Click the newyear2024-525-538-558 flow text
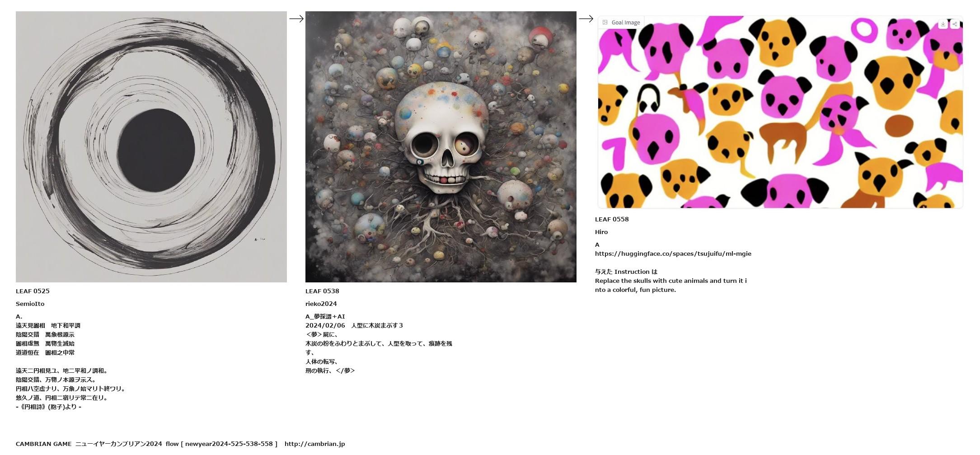This screenshot has height=455, width=980. [x=229, y=444]
